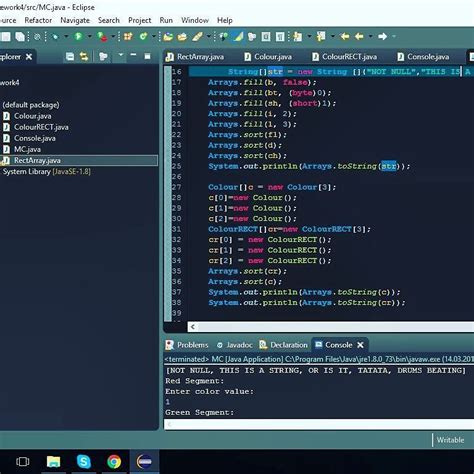Click the Back yellow arrow toolbar icon
Screen dimensions: 474x474
(x=359, y=36)
